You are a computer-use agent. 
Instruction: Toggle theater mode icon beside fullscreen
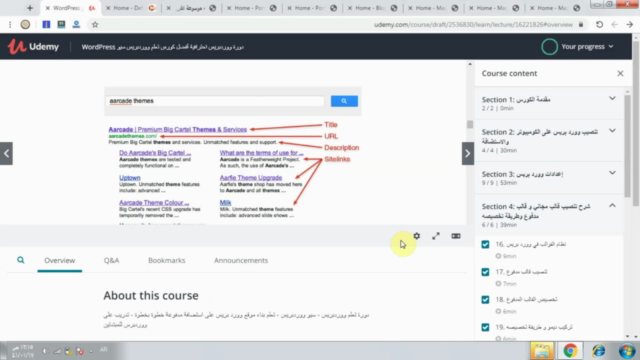click(456, 236)
